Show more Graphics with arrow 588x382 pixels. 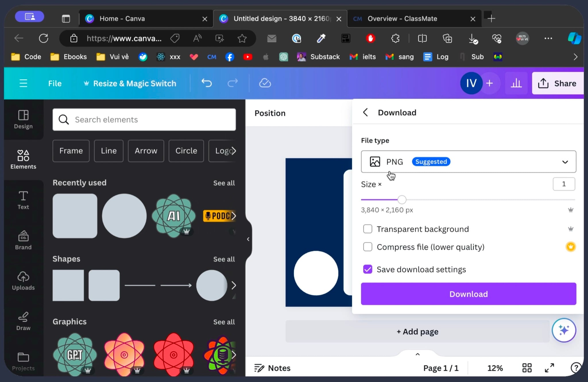(x=233, y=355)
